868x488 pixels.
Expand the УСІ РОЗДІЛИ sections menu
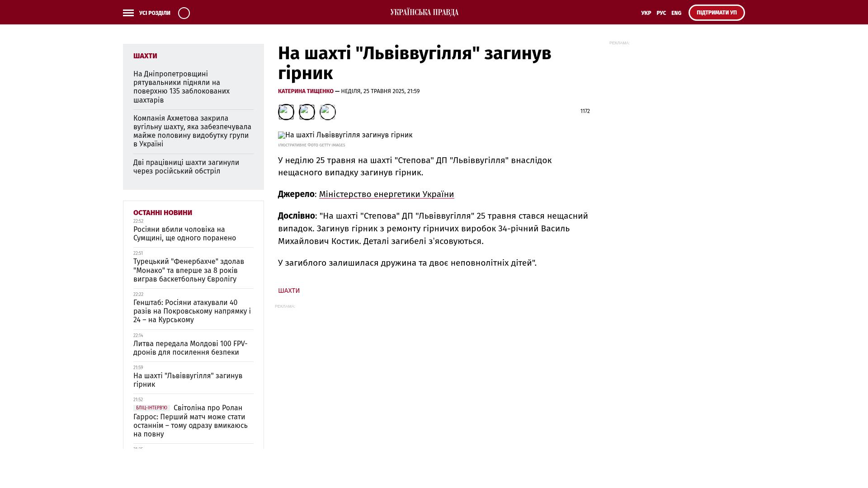[155, 13]
